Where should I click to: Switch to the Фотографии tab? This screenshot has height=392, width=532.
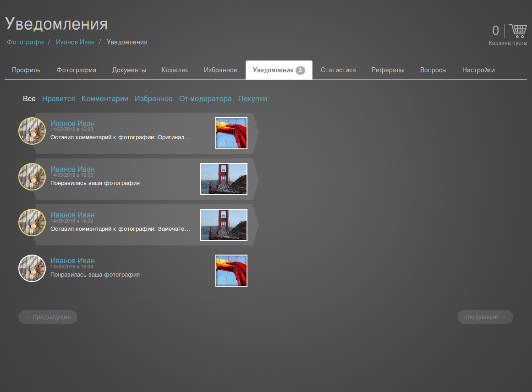pyautogui.click(x=76, y=70)
